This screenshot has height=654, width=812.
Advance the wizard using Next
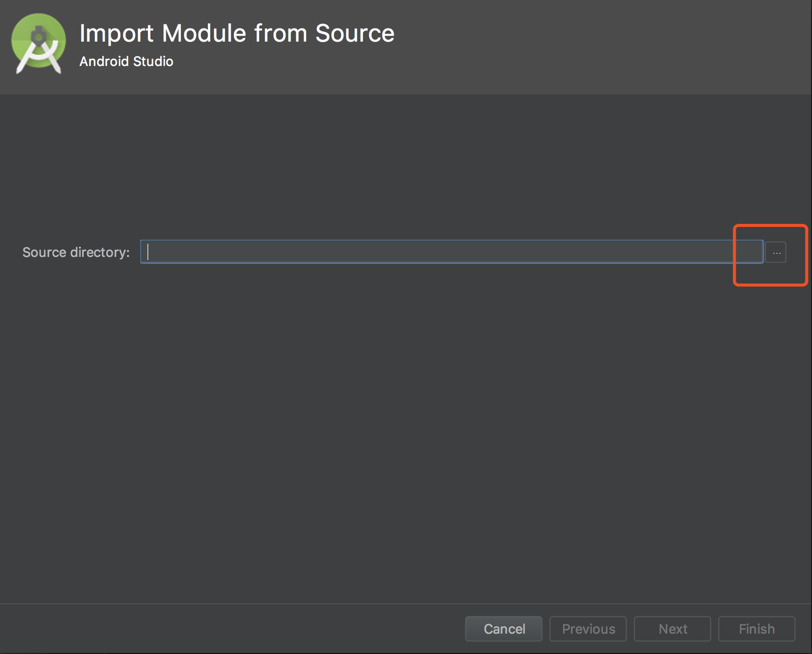[x=672, y=629]
